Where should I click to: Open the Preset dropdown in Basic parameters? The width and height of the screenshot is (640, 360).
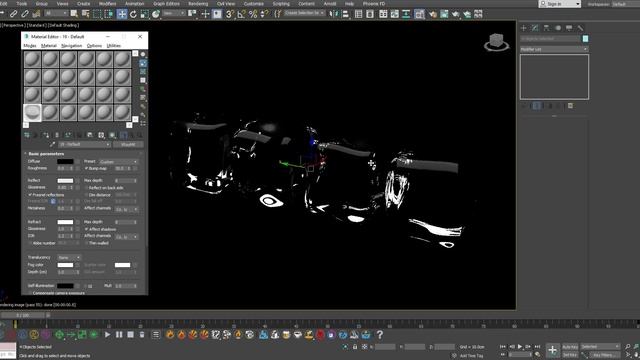click(x=118, y=162)
